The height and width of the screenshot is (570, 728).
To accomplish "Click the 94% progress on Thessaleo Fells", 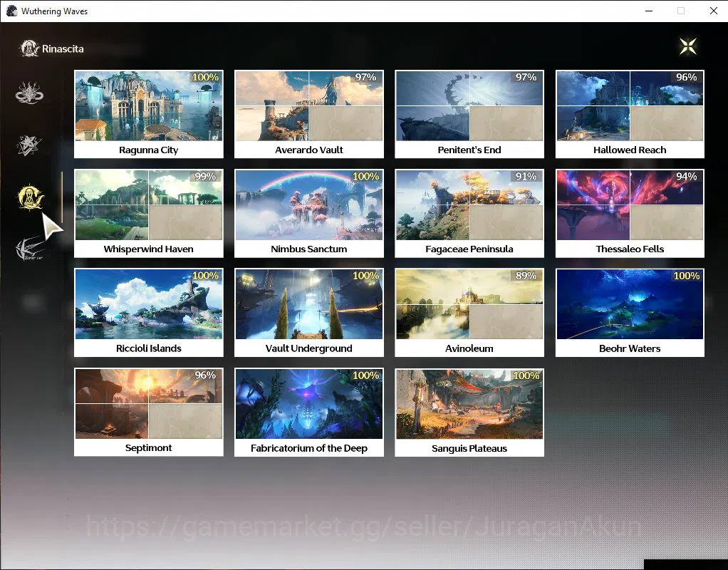I will (686, 177).
